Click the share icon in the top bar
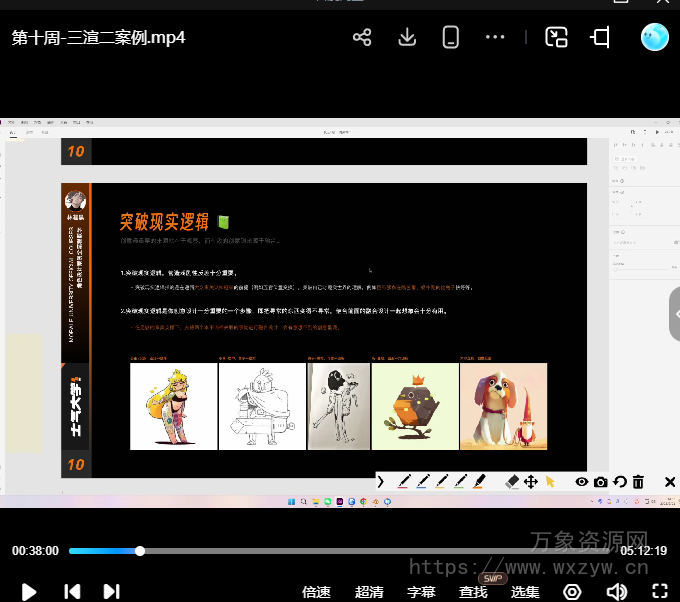 (362, 38)
